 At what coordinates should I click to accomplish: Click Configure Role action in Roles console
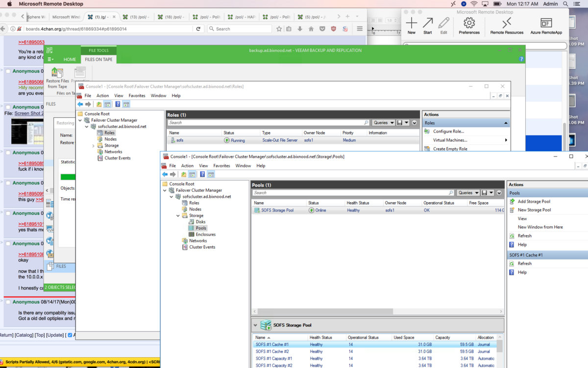click(x=448, y=131)
